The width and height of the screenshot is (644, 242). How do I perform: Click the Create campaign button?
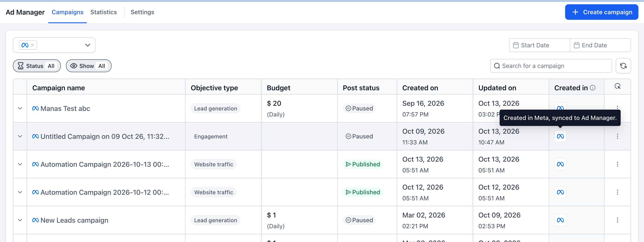click(601, 12)
